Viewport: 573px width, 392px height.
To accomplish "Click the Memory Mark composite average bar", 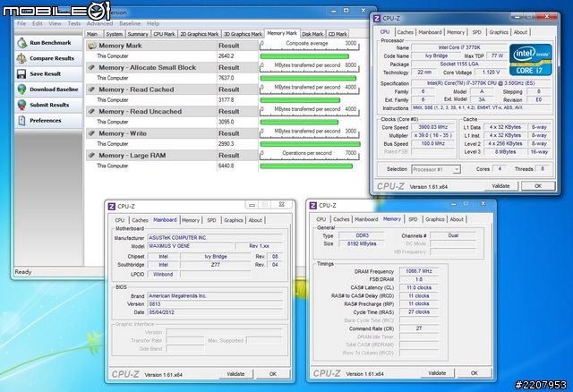I will click(x=304, y=56).
